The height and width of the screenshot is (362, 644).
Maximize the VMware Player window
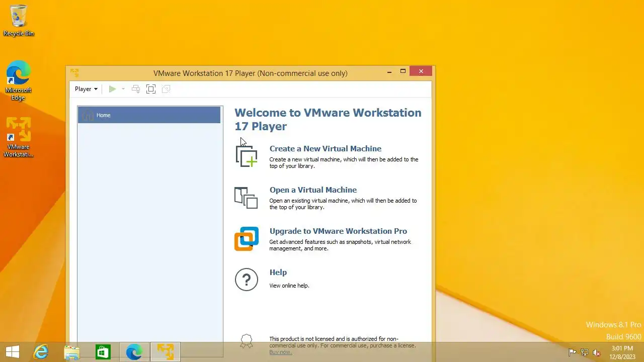[403, 71]
